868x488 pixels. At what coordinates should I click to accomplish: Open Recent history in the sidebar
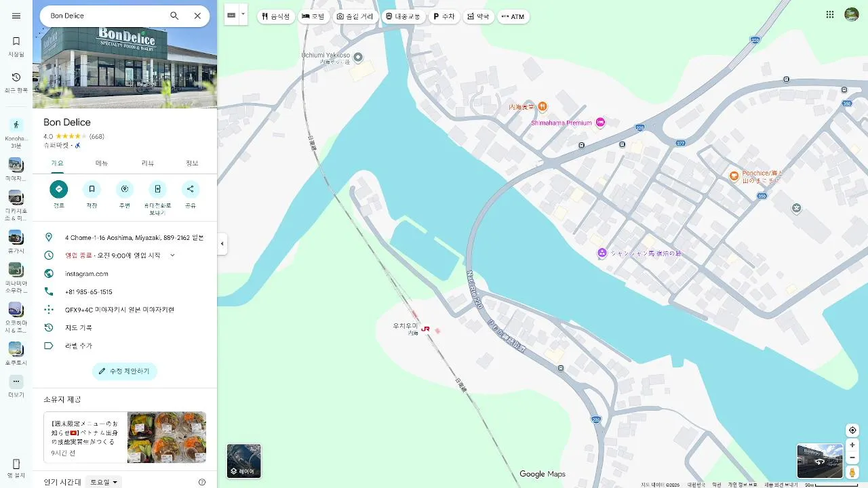16,82
